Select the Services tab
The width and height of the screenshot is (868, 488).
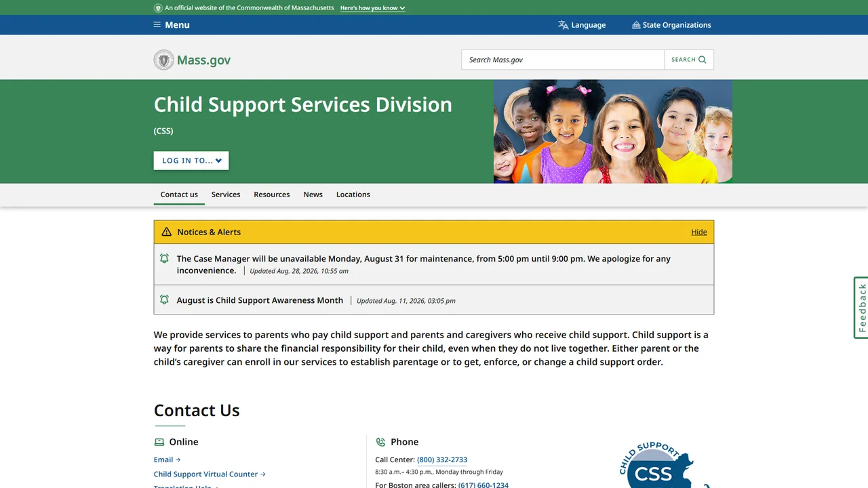(x=226, y=195)
